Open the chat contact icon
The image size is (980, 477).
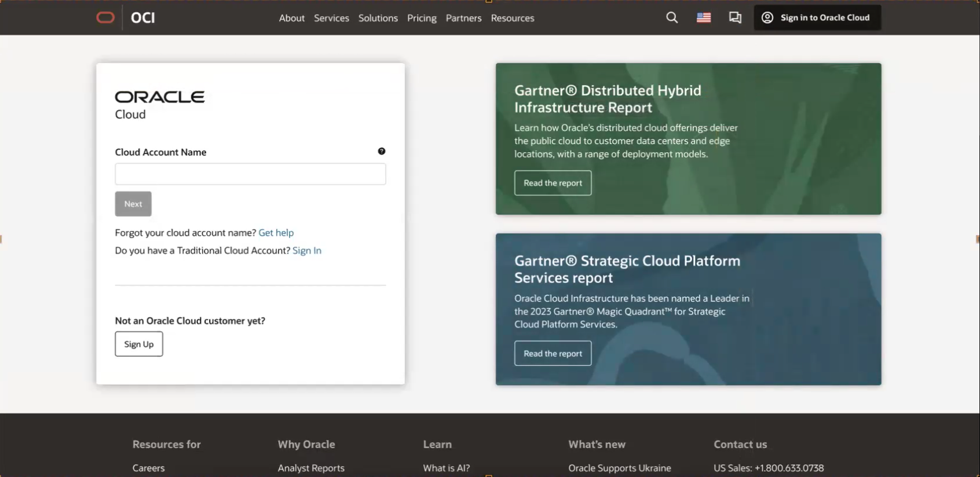[x=735, y=18]
